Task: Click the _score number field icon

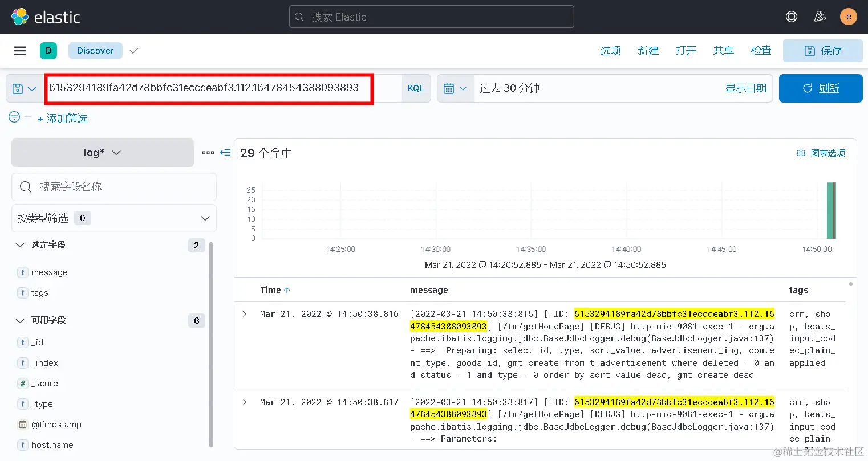Action: (23, 384)
